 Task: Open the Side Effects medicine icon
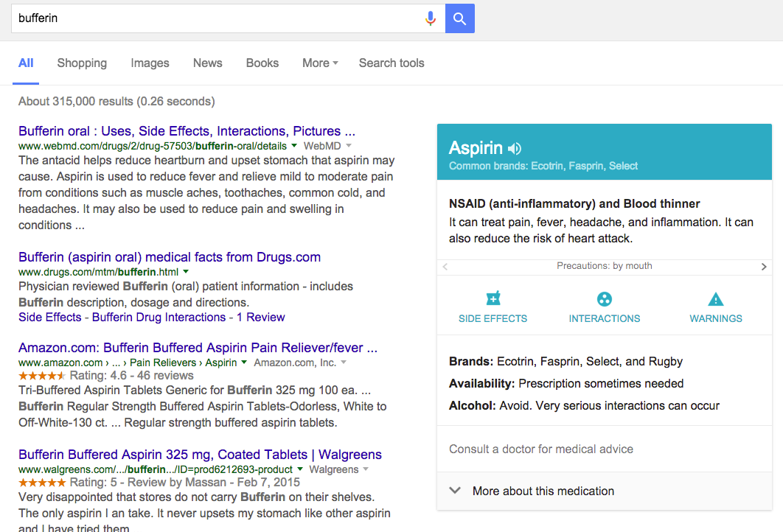493,298
